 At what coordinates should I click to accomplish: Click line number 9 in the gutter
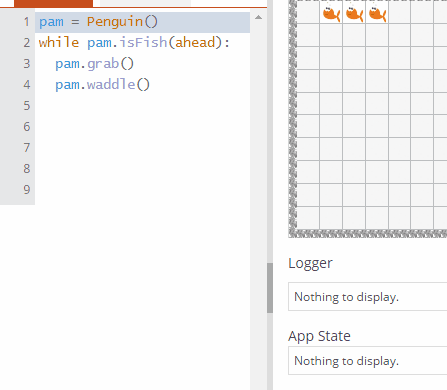pos(27,190)
